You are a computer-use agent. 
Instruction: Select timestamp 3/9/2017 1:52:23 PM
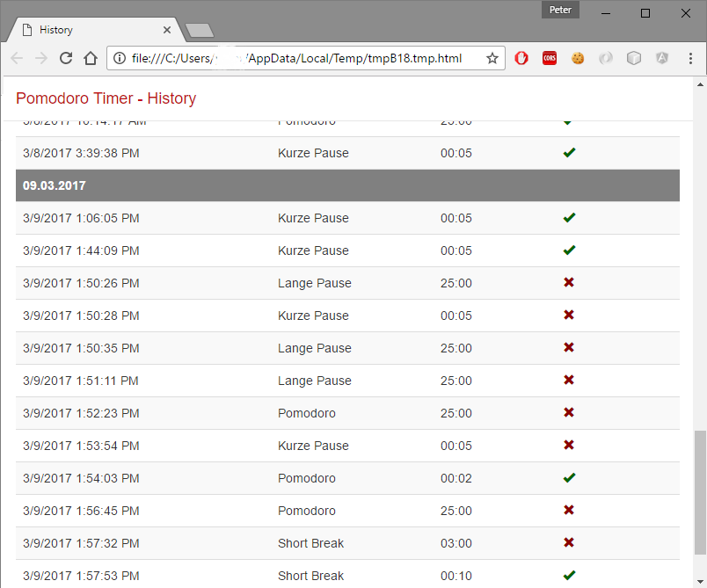[81, 413]
